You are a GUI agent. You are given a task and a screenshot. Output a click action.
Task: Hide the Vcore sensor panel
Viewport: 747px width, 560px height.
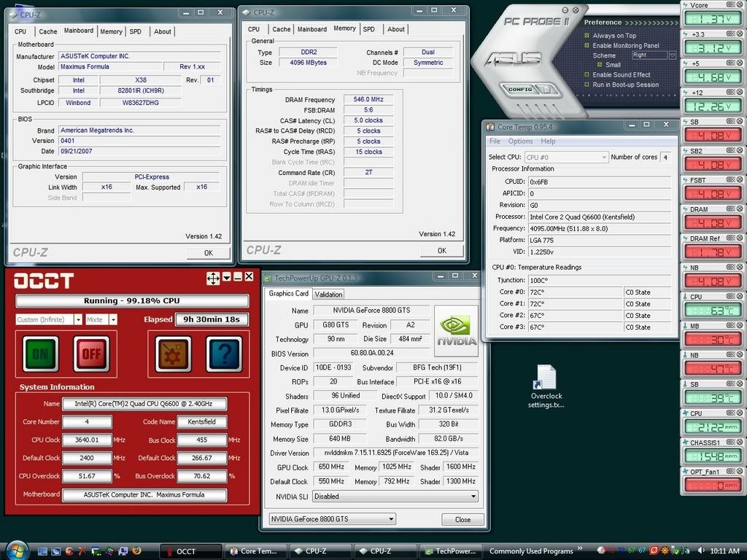[x=740, y=5]
